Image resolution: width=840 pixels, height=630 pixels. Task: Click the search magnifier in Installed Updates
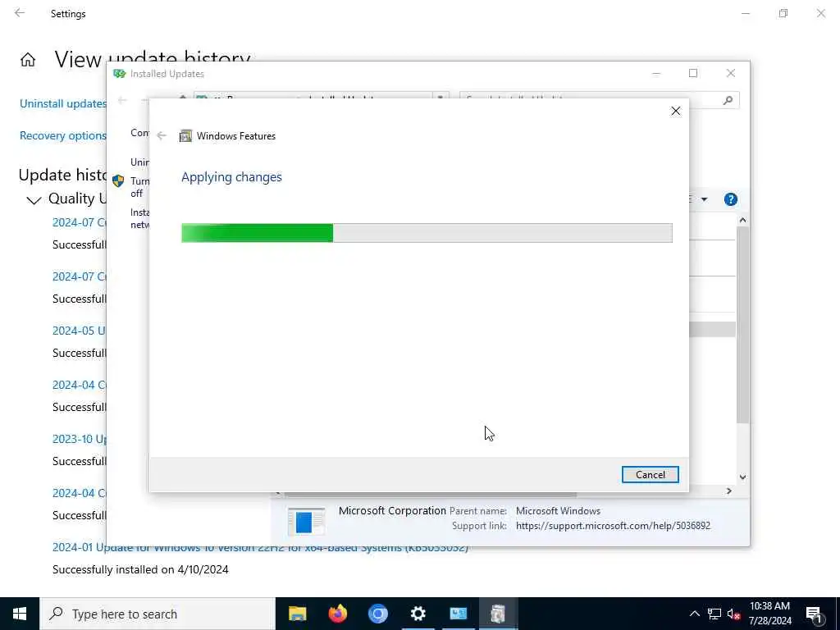728,100
